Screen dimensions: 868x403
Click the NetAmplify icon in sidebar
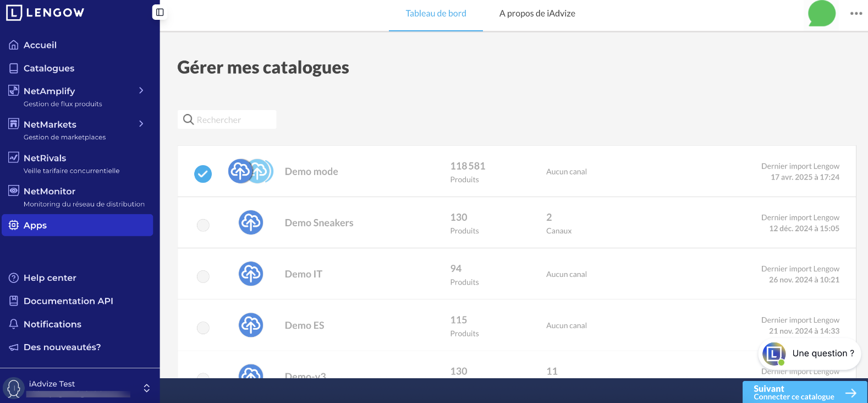coord(14,90)
